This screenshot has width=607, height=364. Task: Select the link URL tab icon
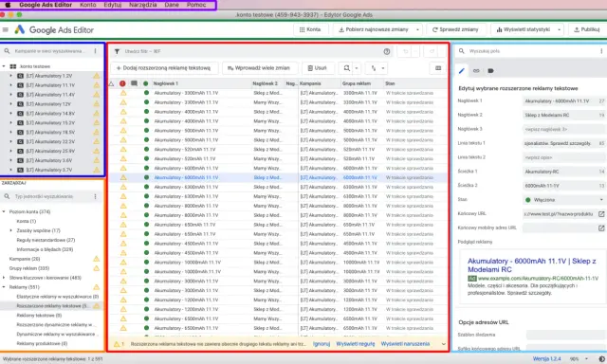[x=476, y=71]
